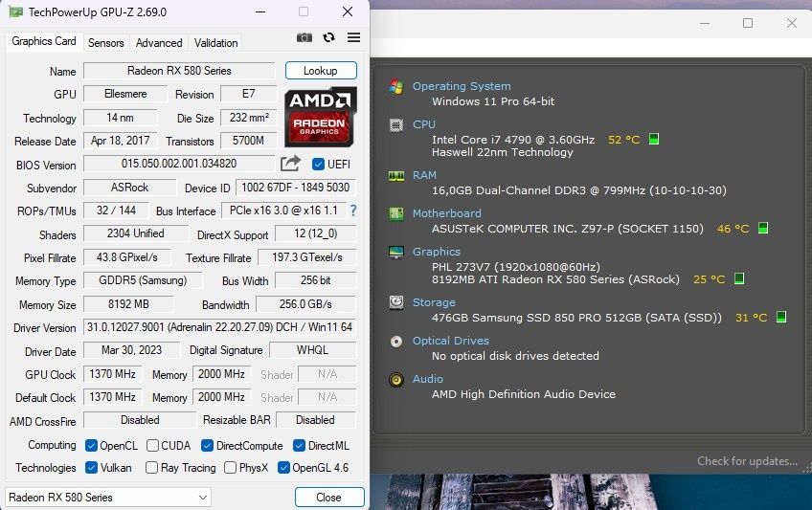This screenshot has width=812, height=510.
Task: Click the Audio speaker icon in Speccy
Action: click(396, 380)
